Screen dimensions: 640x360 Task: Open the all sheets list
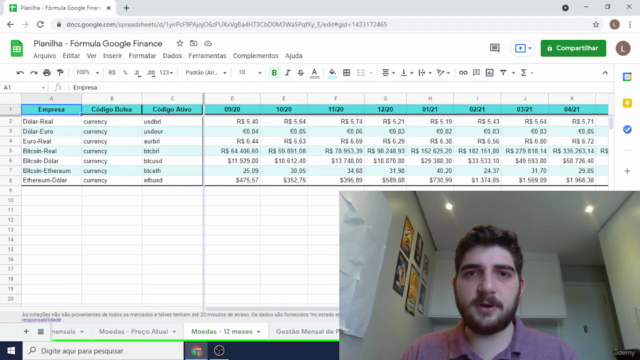(40, 331)
